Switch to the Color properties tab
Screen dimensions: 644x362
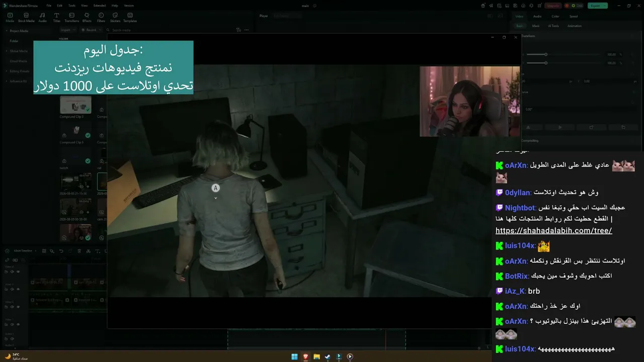[555, 16]
